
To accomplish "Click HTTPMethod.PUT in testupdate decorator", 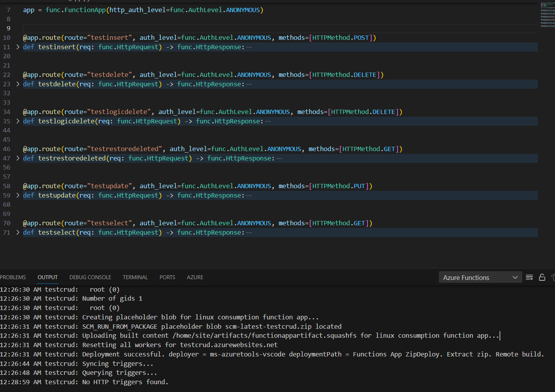I will tap(339, 186).
